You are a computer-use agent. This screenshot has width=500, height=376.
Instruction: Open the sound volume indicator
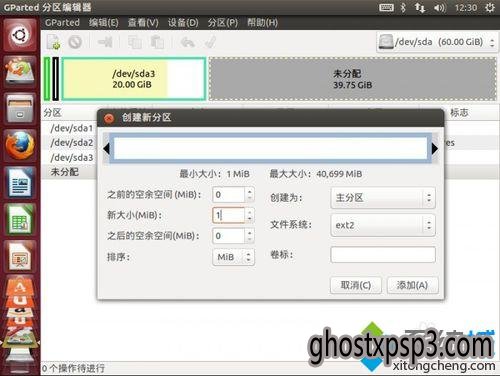tap(440, 7)
